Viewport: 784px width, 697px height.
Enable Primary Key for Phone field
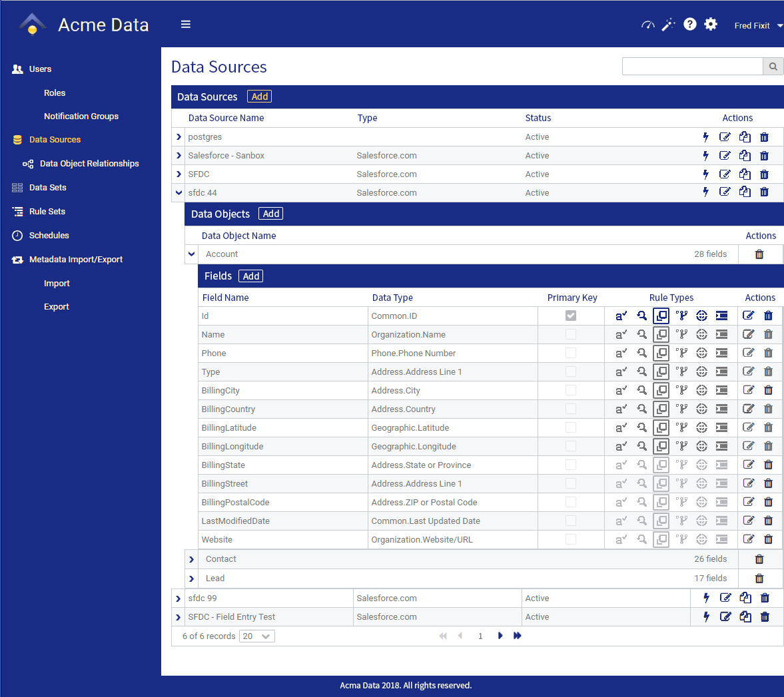click(x=571, y=353)
